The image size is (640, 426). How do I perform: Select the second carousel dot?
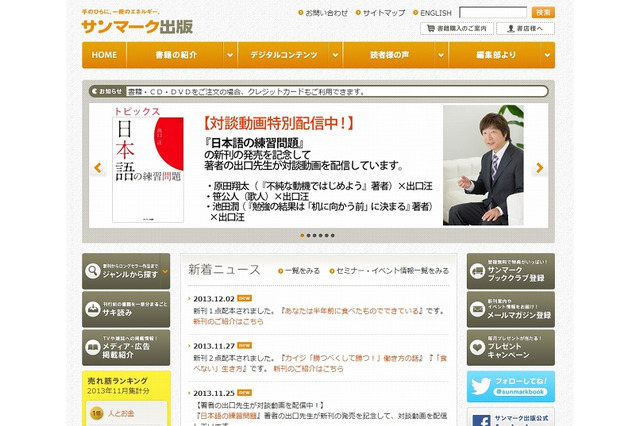tap(308, 235)
